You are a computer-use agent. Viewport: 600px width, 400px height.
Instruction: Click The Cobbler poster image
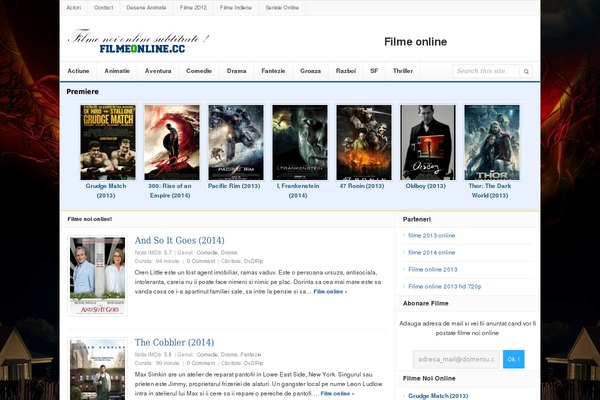[98, 369]
